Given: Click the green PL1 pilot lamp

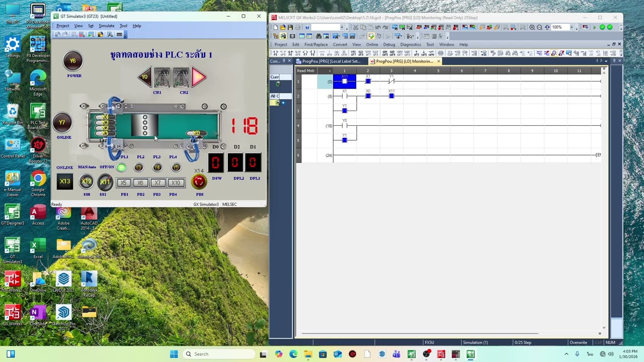Looking at the screenshot, I should [x=121, y=167].
